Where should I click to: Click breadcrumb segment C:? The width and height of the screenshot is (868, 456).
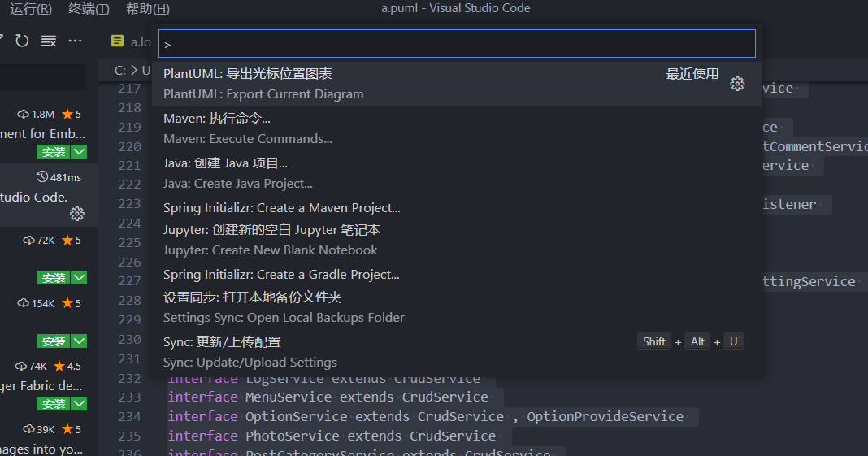pos(119,71)
